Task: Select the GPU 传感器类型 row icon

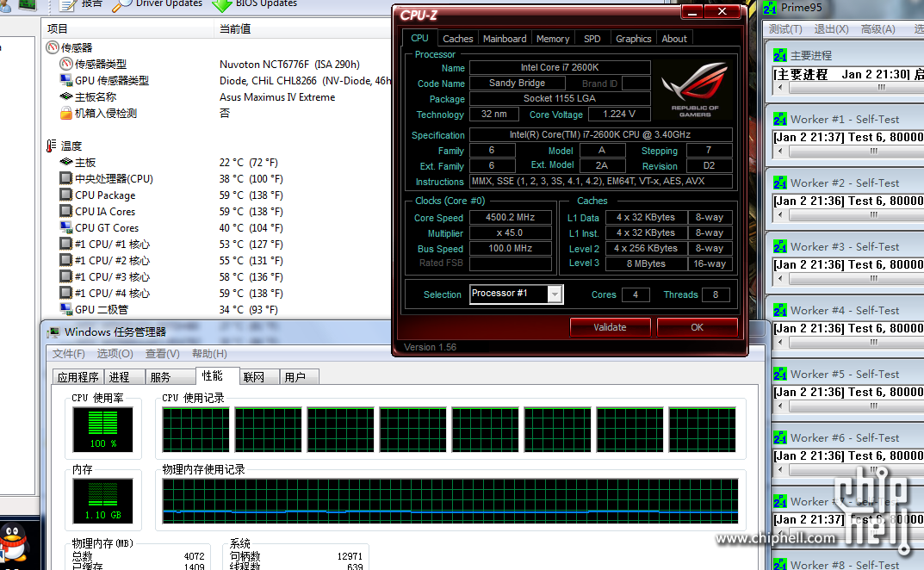Action: (66, 80)
